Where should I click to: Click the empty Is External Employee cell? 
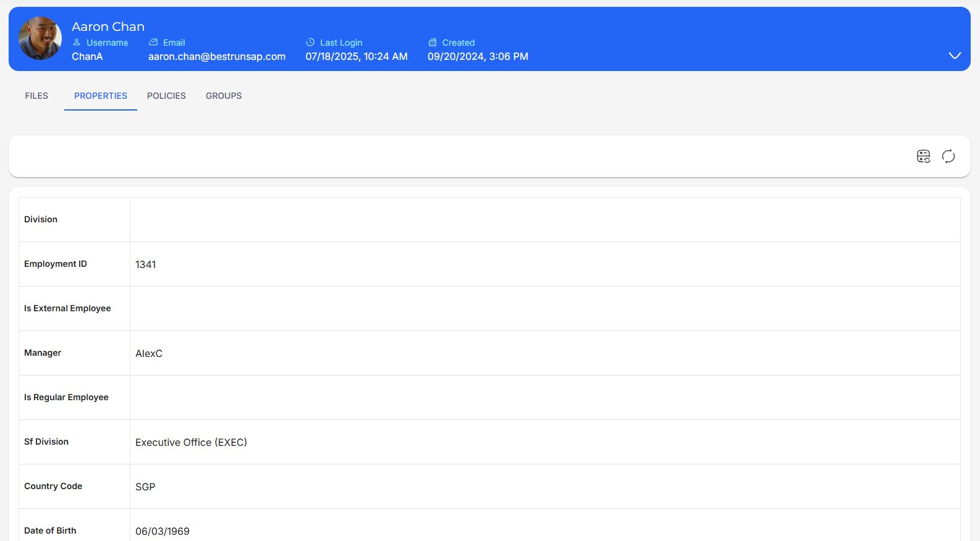tap(544, 309)
